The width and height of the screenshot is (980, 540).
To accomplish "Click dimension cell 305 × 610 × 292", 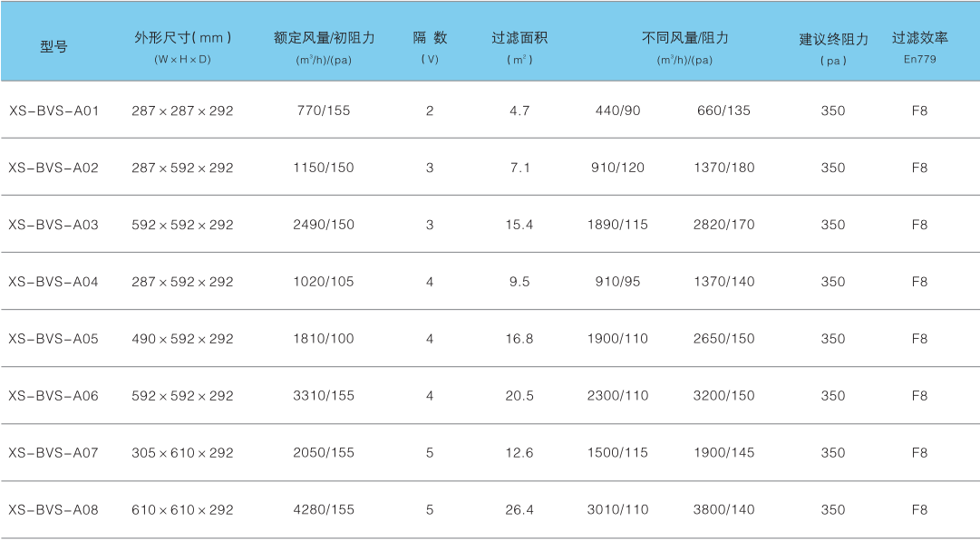I will [x=182, y=453].
